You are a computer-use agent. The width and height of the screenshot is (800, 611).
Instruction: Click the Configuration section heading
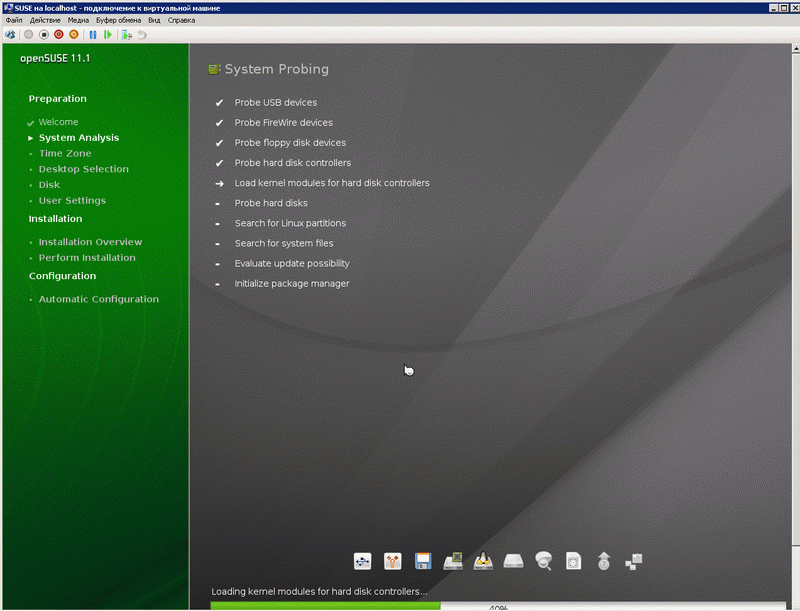pyautogui.click(x=62, y=276)
